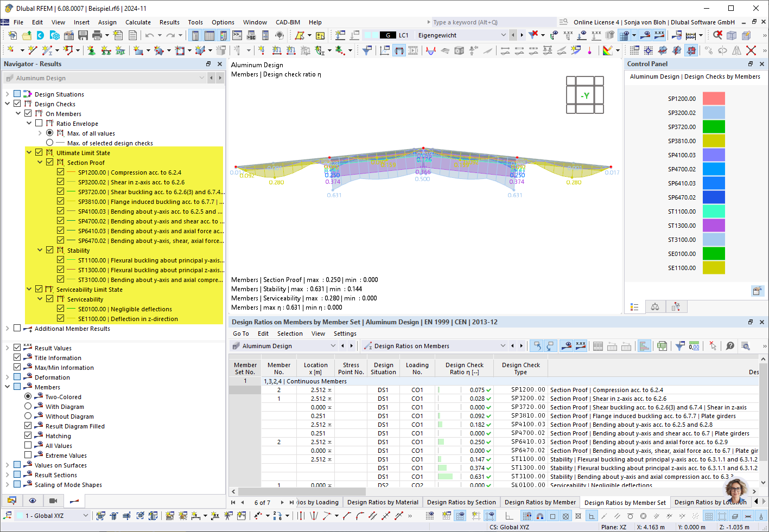769x532 pixels.
Task: Click the -Y view cube
Action: pos(584,95)
